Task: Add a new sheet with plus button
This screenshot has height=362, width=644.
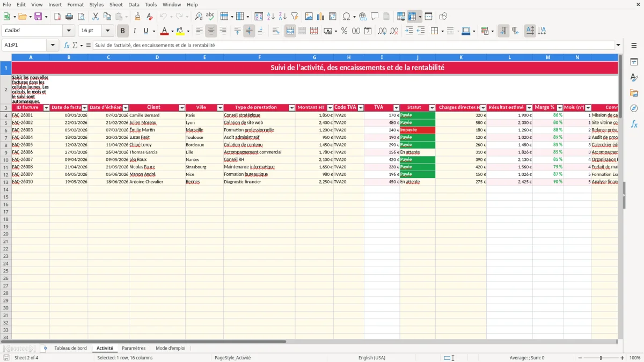Action: click(45, 348)
